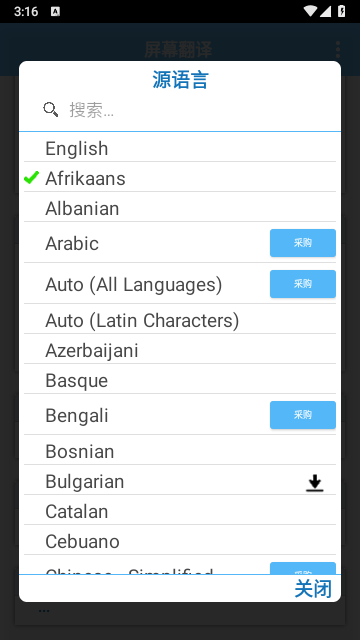Tap the search magnifier icon
The image size is (360, 640).
(x=51, y=109)
